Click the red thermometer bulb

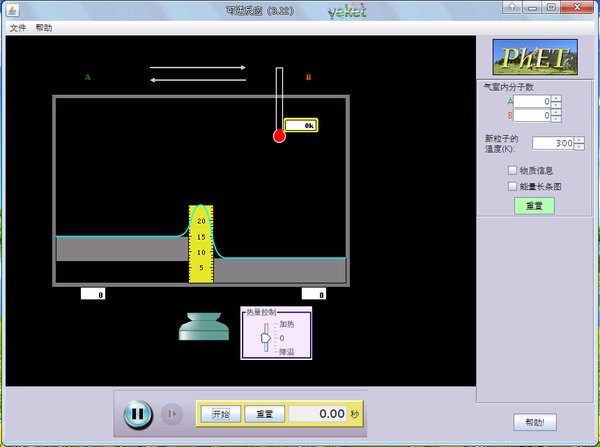pos(279,136)
